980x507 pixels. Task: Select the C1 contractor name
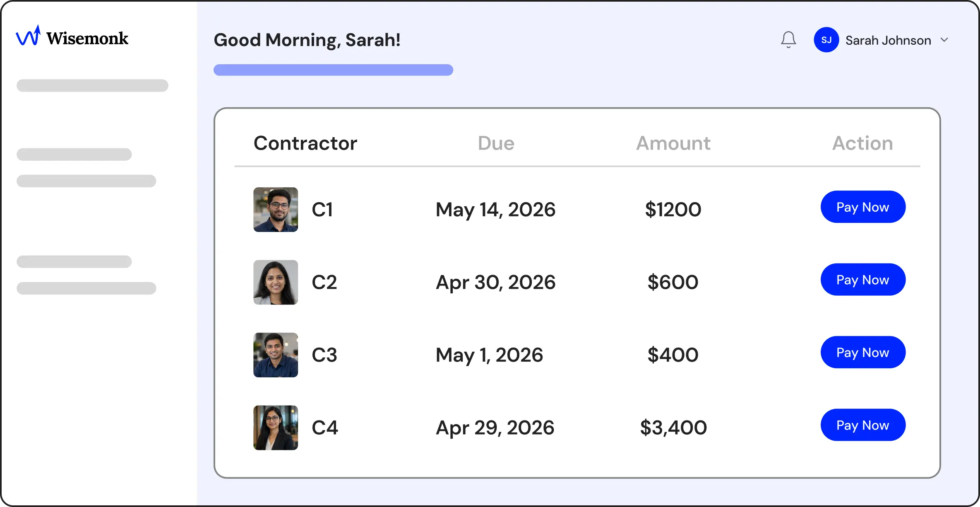[322, 210]
